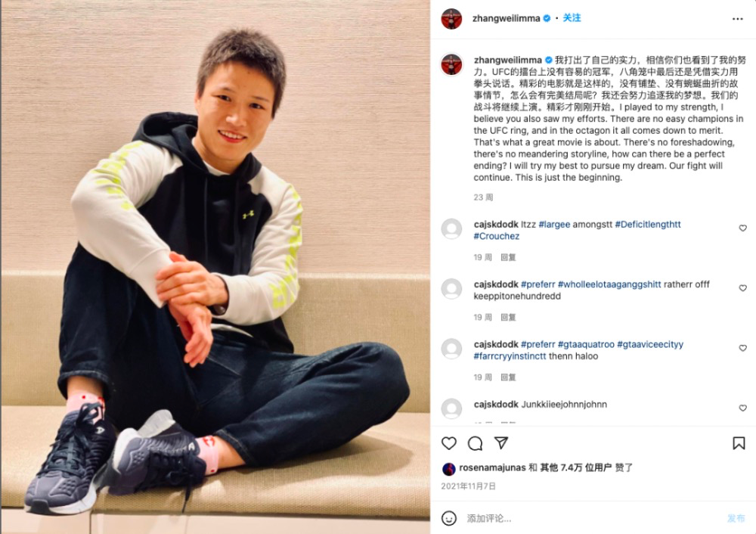Like the Junkkiieejohnnjohnn comment
This screenshot has width=756, height=534.
click(742, 408)
